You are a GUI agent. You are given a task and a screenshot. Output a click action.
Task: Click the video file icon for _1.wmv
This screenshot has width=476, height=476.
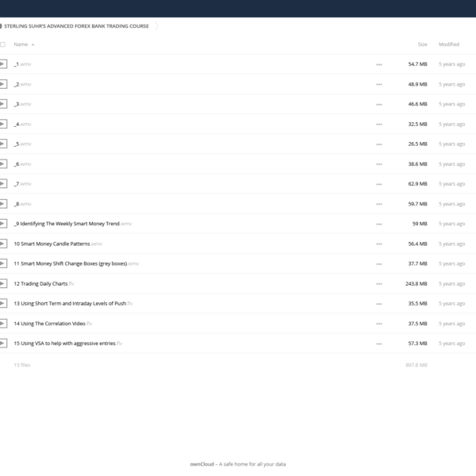(3, 64)
